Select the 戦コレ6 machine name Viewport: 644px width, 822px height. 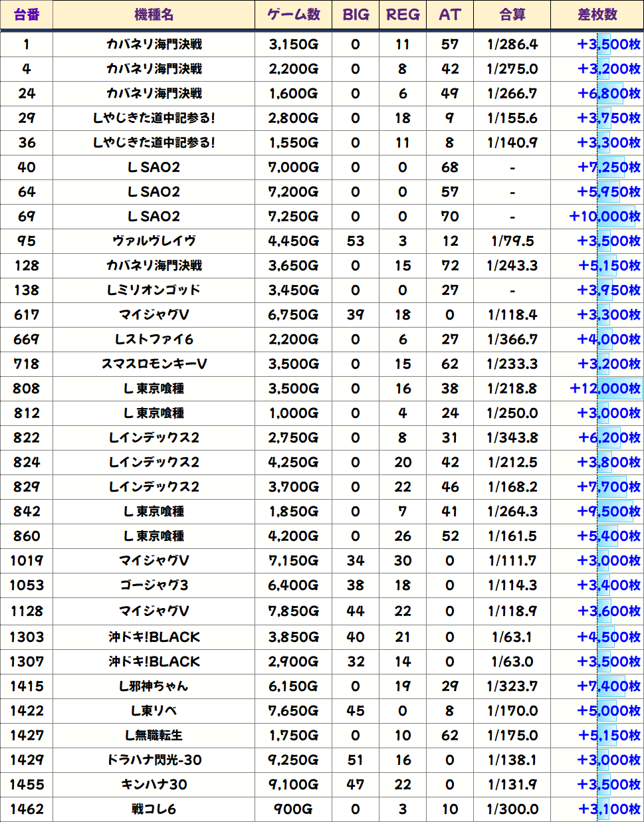(154, 809)
